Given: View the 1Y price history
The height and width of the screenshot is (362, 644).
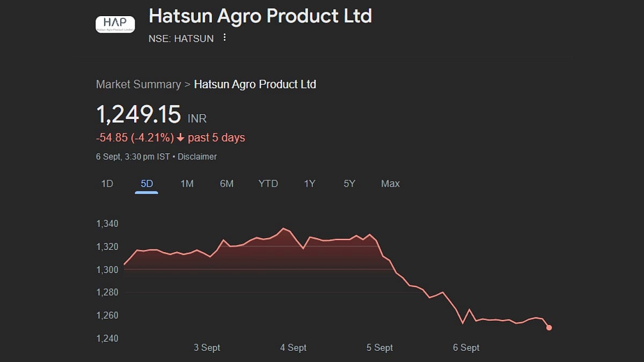Looking at the screenshot, I should pos(310,183).
